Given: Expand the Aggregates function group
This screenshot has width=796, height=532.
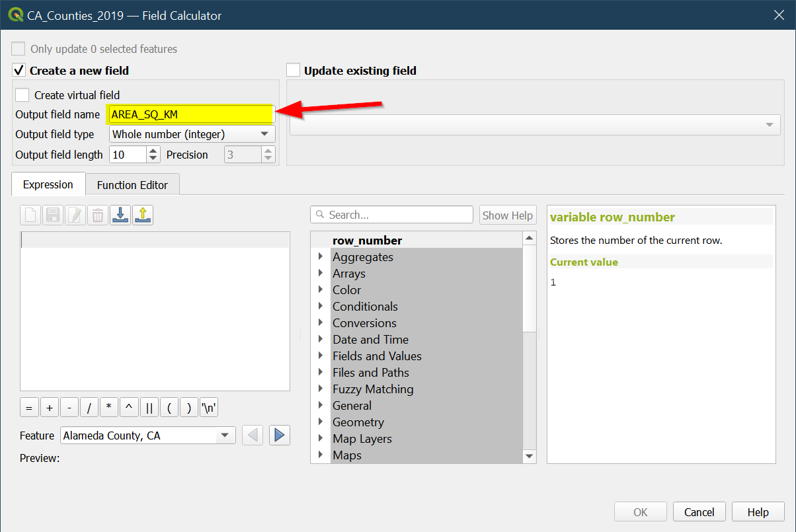Looking at the screenshot, I should pyautogui.click(x=321, y=256).
